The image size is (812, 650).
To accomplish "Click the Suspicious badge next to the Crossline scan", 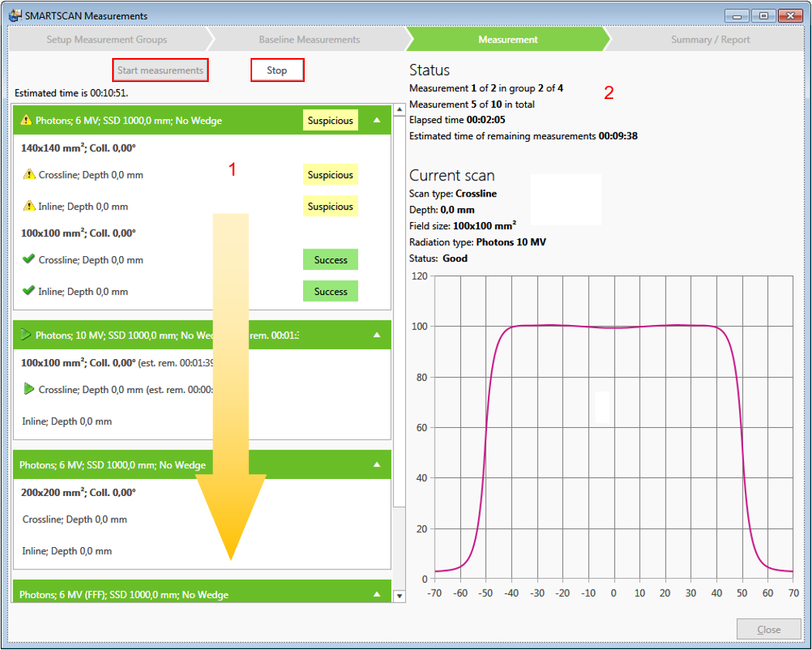I will tap(330, 175).
